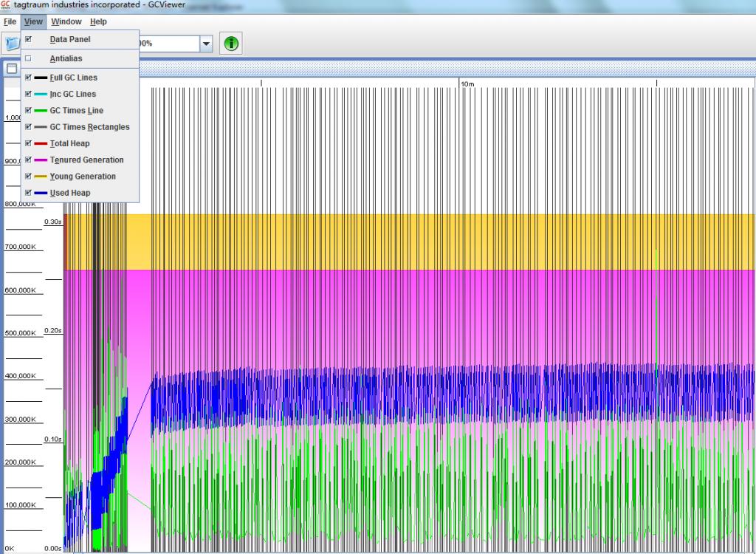756x554 pixels.
Task: Click the black Full GC Lines swatch
Action: pyautogui.click(x=41, y=78)
